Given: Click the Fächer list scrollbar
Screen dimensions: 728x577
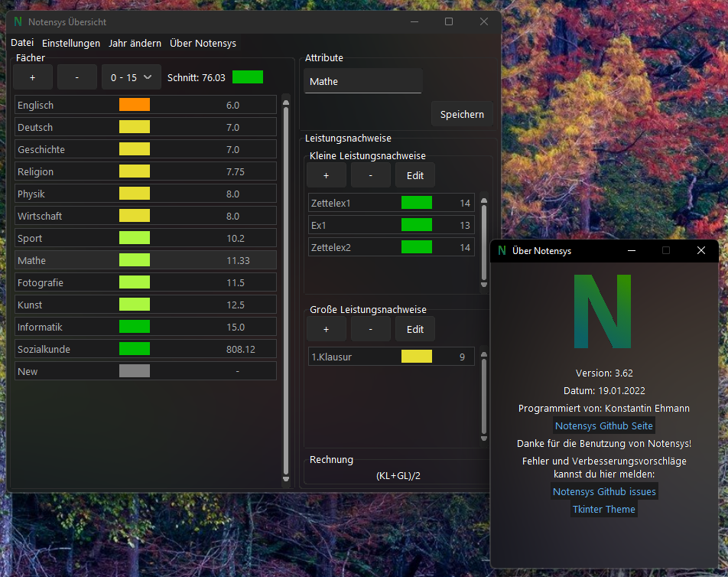Looking at the screenshot, I should [x=286, y=290].
